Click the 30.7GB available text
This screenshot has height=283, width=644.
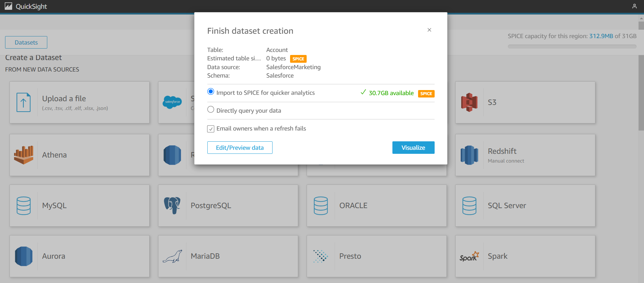point(391,93)
